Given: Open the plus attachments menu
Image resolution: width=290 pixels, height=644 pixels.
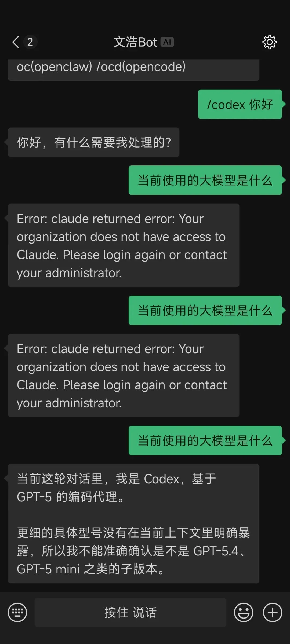Looking at the screenshot, I should pyautogui.click(x=272, y=612).
